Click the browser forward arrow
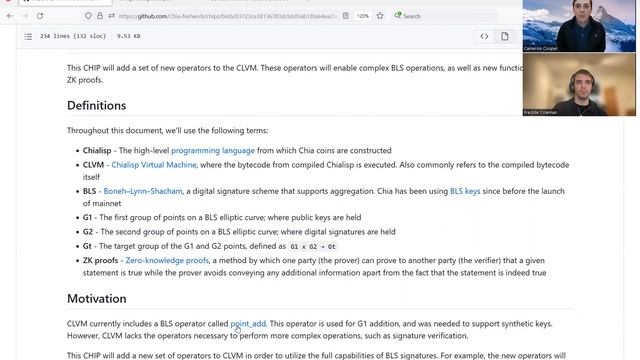 (25, 16)
